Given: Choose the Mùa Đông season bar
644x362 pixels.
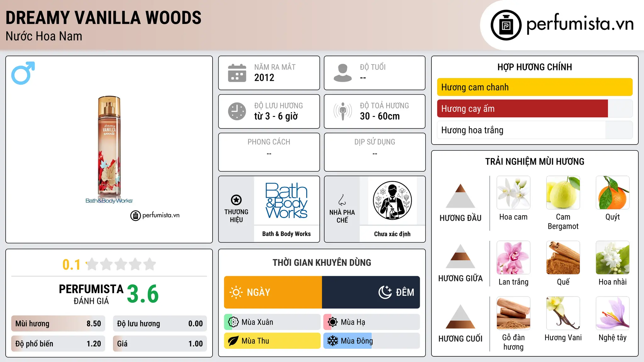Looking at the screenshot, I should [372, 341].
